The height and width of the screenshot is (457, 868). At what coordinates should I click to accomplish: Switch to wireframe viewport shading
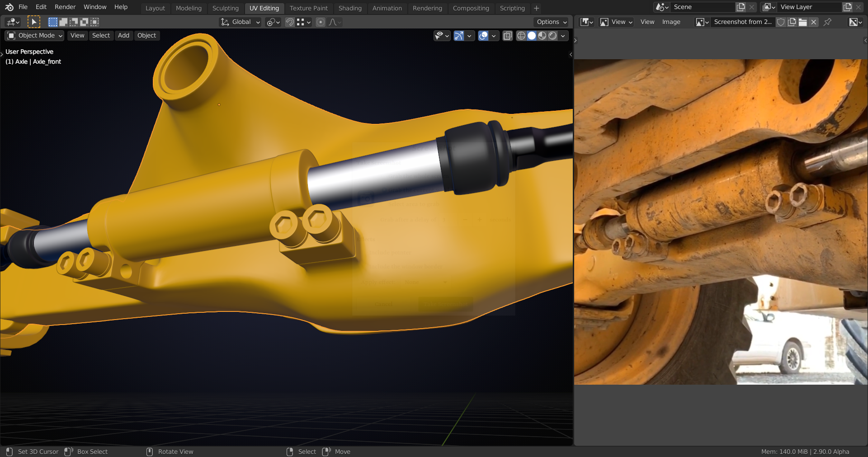[521, 36]
